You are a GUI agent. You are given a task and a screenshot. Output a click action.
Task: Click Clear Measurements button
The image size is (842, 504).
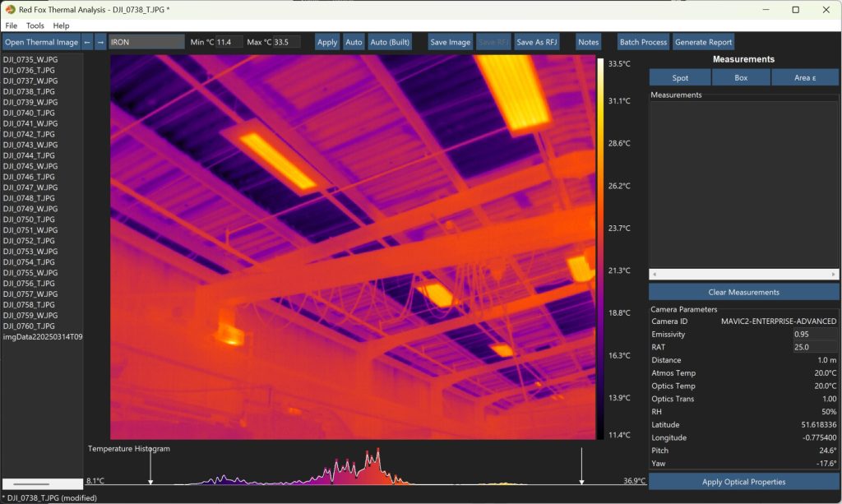(x=743, y=292)
